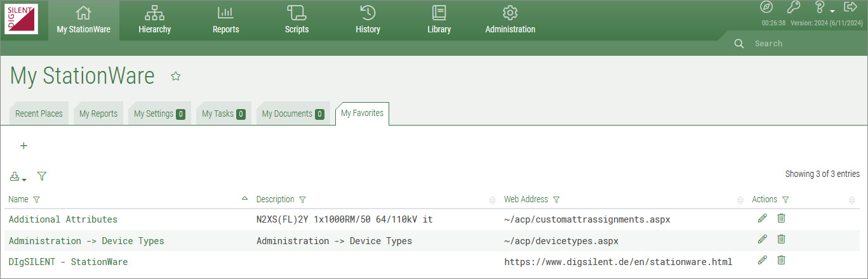
Task: Open the Additional Attributes link
Action: [x=63, y=219]
